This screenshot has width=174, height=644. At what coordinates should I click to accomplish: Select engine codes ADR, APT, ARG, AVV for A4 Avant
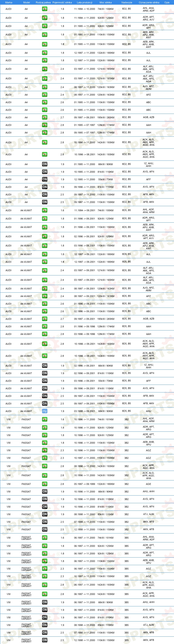[149, 237]
